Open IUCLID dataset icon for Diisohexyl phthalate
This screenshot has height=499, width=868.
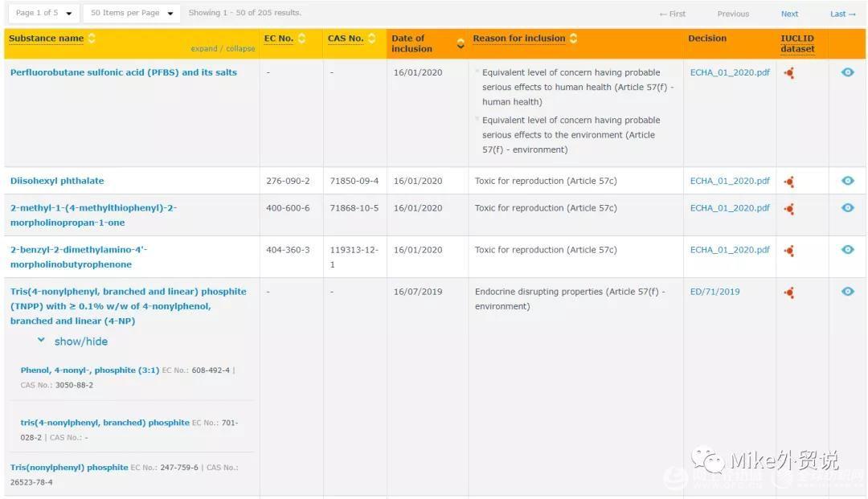pos(789,182)
